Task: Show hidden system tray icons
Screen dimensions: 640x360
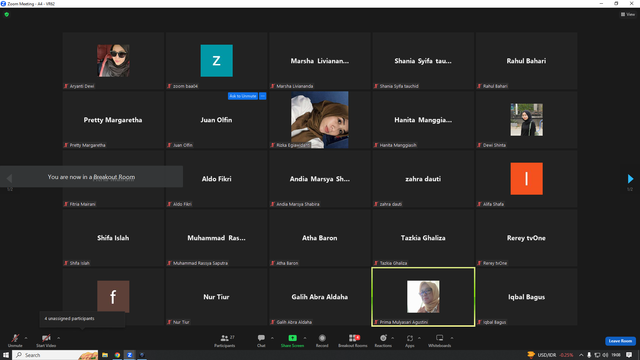Action: 581,355
